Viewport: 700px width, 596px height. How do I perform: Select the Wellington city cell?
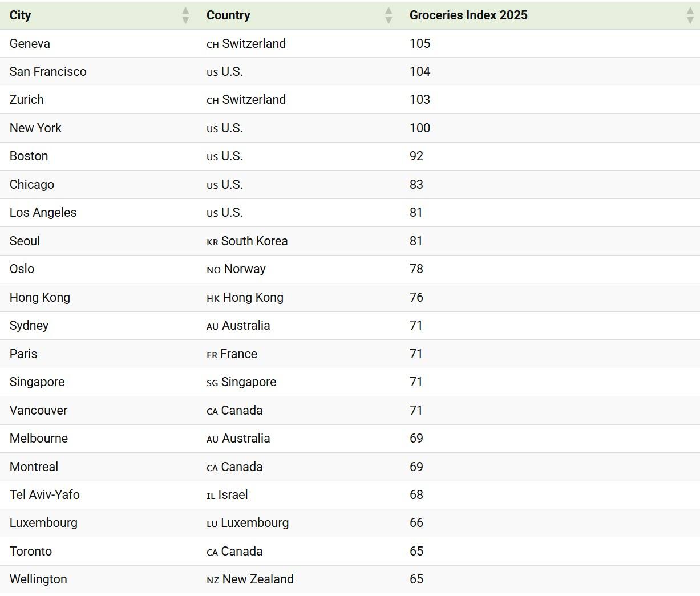(38, 579)
